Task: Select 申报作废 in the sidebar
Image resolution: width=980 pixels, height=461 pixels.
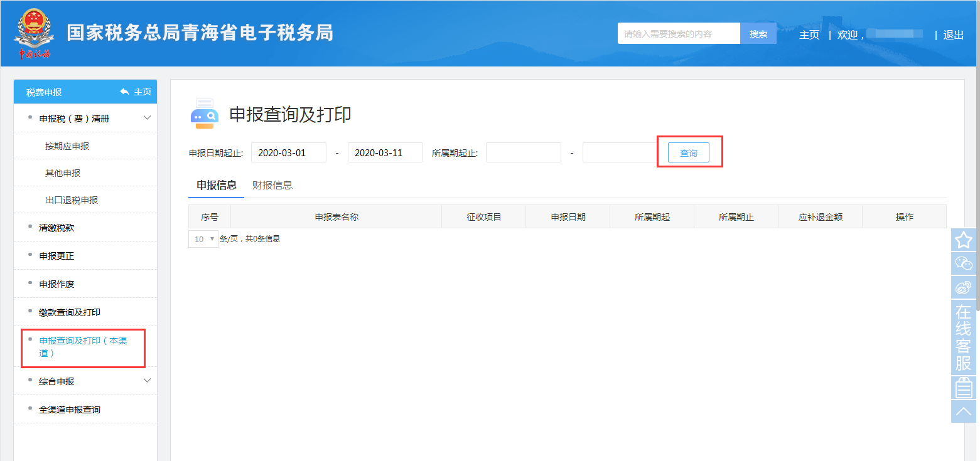Action: point(57,284)
